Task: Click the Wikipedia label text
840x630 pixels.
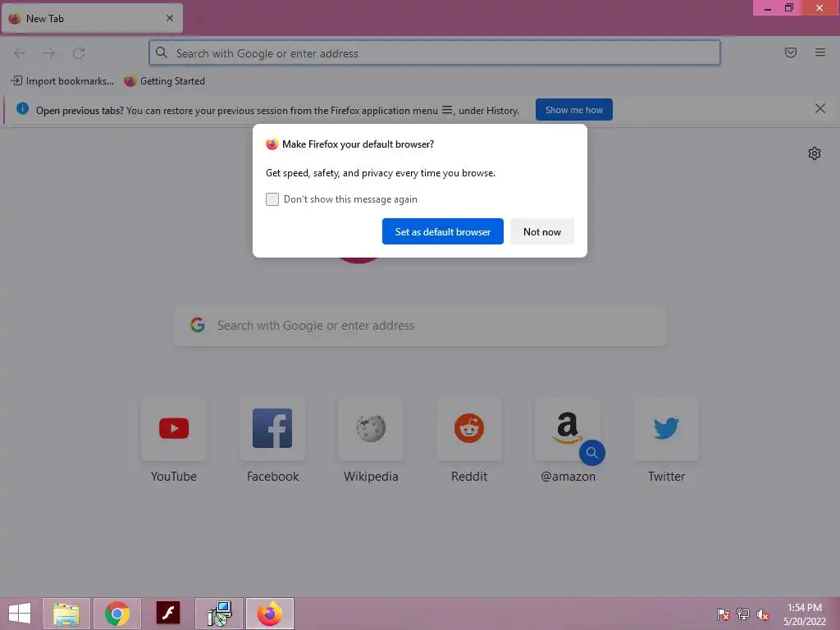Action: (371, 477)
